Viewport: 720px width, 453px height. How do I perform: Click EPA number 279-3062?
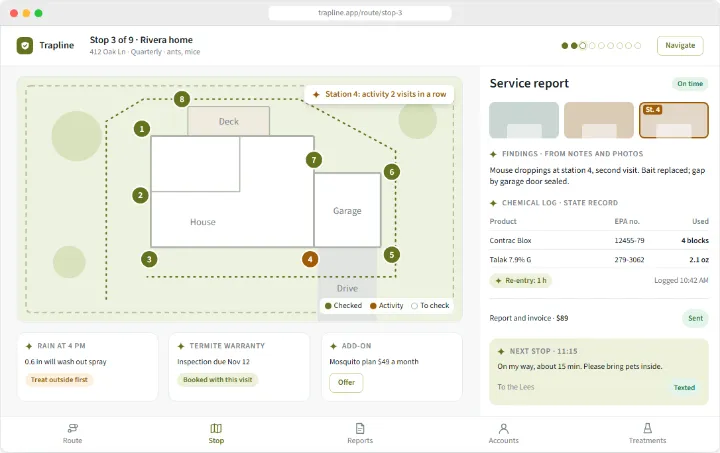pos(629,260)
